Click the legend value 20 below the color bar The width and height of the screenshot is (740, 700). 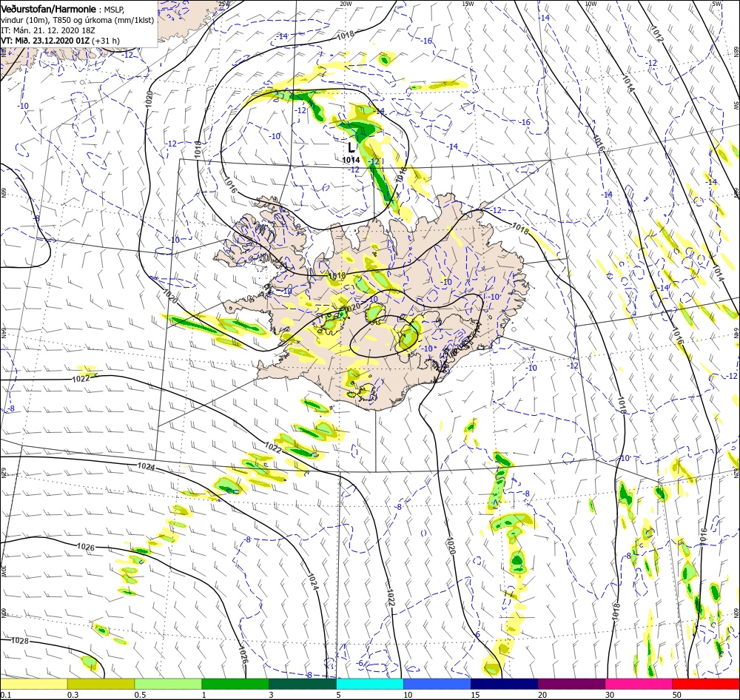(542, 695)
